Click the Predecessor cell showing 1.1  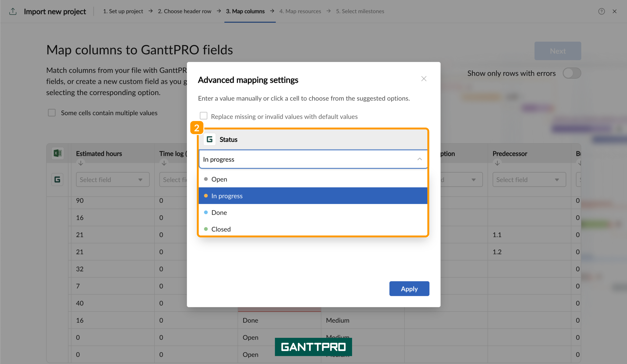pyautogui.click(x=529, y=235)
